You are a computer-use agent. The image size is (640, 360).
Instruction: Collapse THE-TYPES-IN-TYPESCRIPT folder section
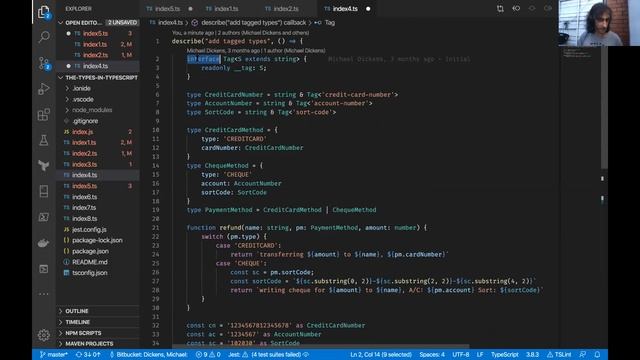click(98, 78)
